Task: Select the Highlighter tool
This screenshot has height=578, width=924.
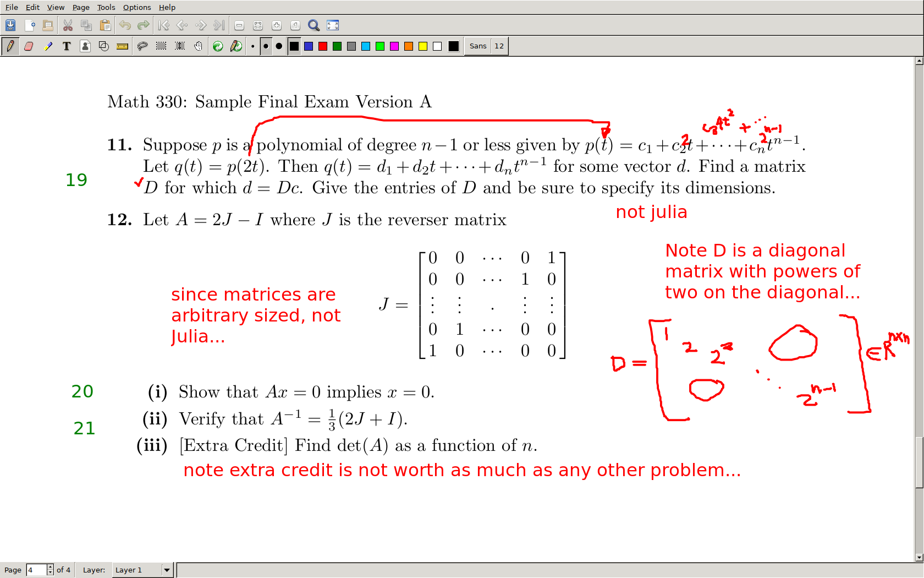Action: click(x=48, y=46)
